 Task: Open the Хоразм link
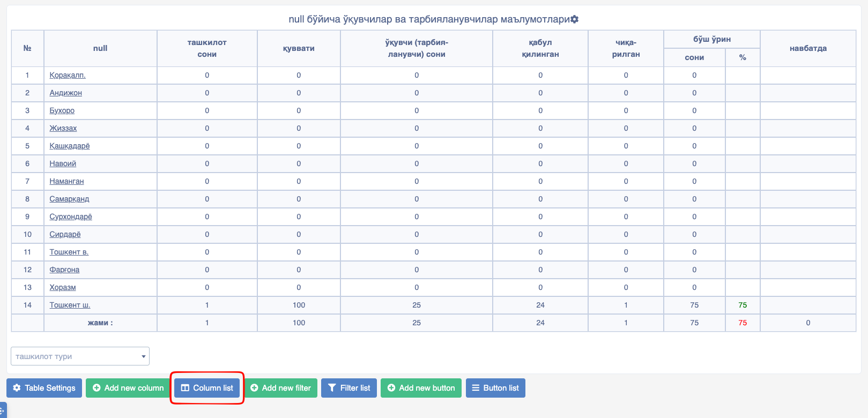pyautogui.click(x=63, y=287)
